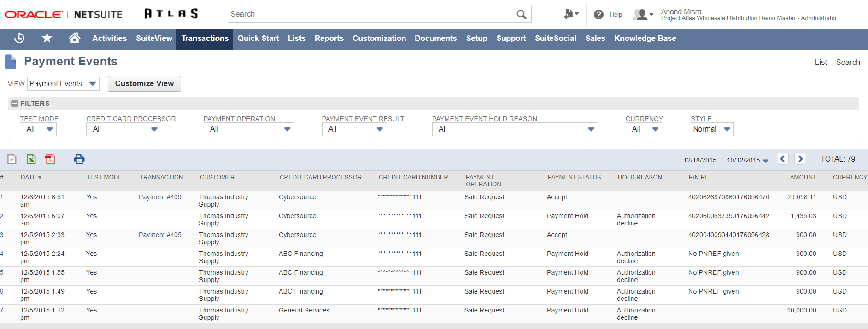Open the Payment #405 transaction link
Image resolution: width=868 pixels, height=329 pixels.
coord(160,235)
